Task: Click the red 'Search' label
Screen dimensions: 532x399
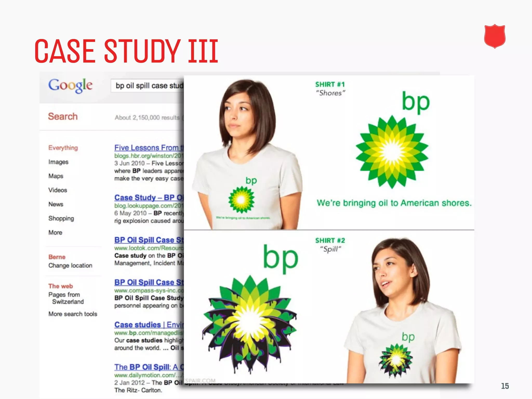Action: (x=63, y=116)
